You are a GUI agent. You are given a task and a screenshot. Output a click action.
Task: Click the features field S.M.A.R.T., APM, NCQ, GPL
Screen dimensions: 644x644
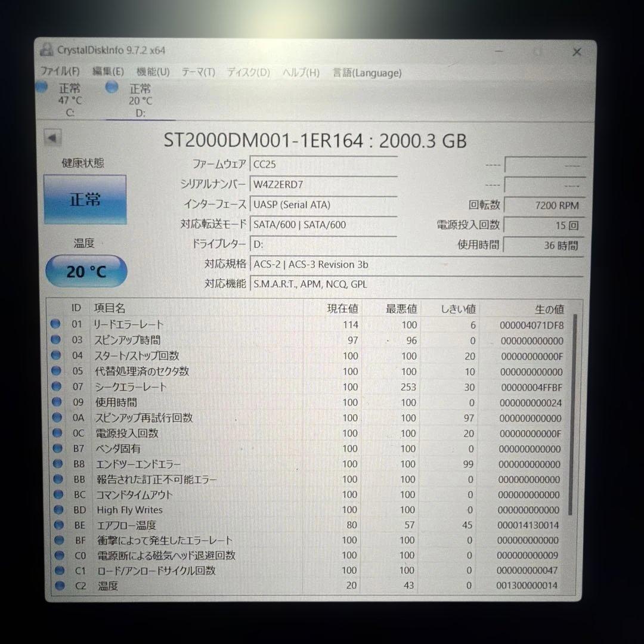(416, 284)
